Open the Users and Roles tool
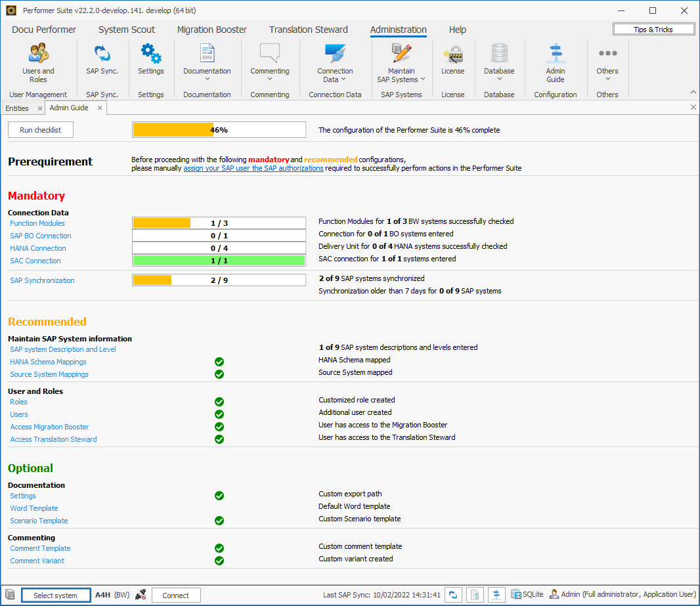This screenshot has height=606, width=700. pyautogui.click(x=38, y=62)
